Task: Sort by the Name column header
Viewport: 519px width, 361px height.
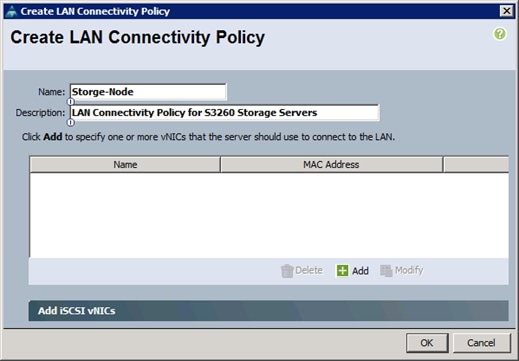Action: tap(125, 164)
